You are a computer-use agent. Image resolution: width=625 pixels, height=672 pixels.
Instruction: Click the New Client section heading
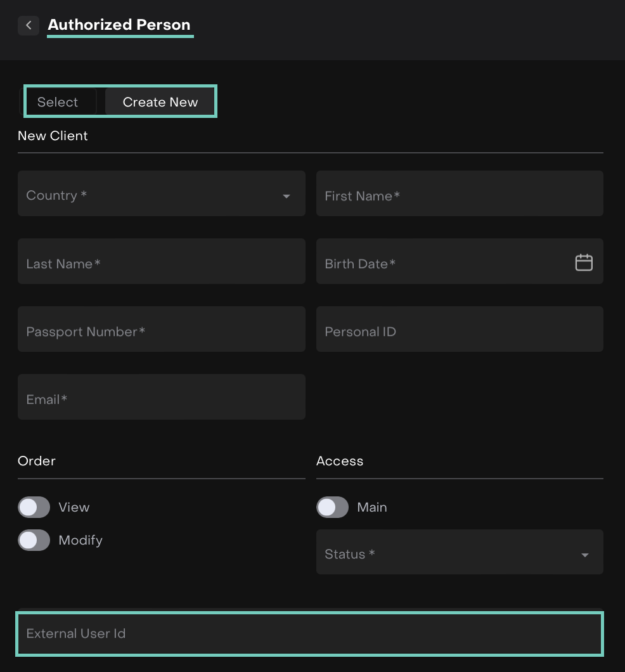[x=53, y=136]
